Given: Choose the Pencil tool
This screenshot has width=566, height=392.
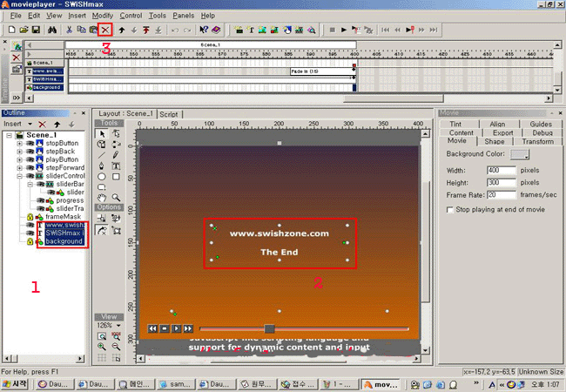Looking at the screenshot, I should [x=116, y=155].
